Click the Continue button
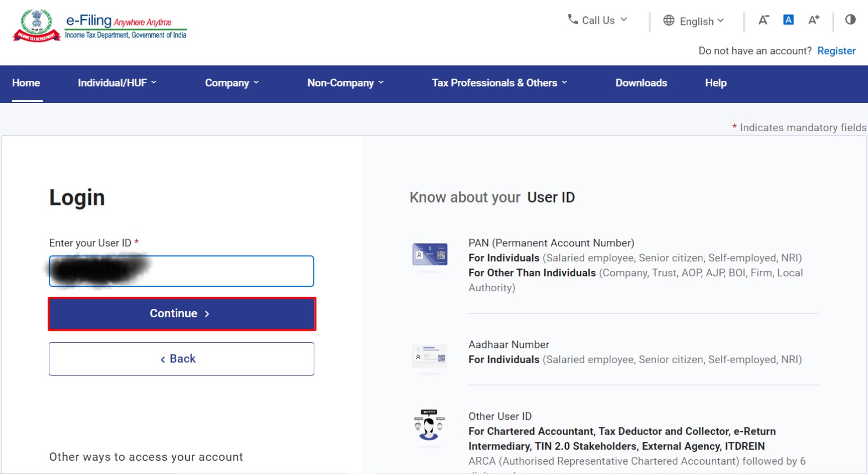Image resolution: width=868 pixels, height=474 pixels. (182, 314)
